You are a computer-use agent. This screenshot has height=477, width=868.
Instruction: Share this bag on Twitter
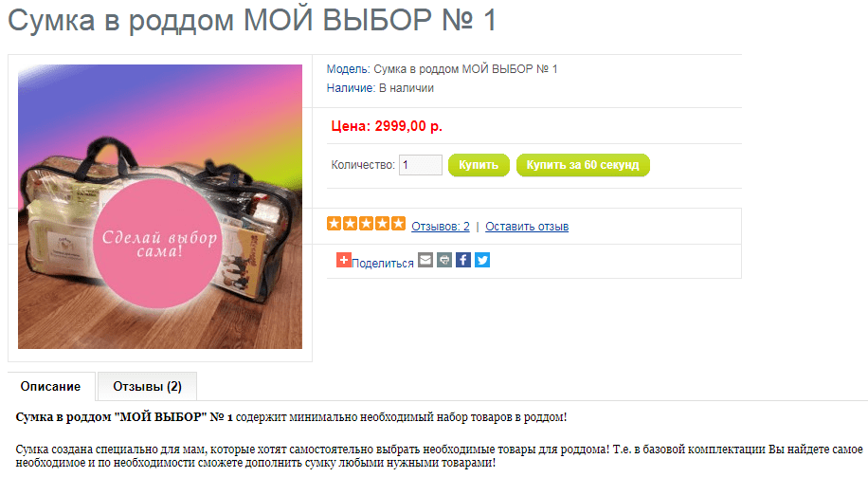tap(482, 259)
